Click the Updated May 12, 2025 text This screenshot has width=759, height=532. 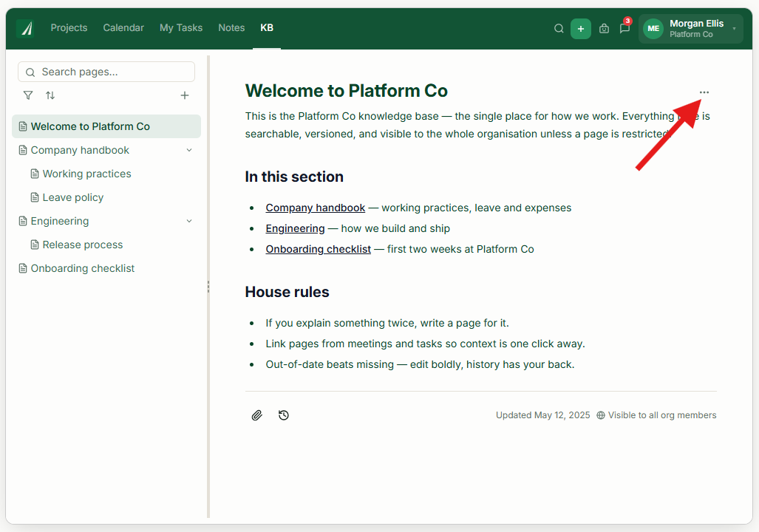point(542,415)
